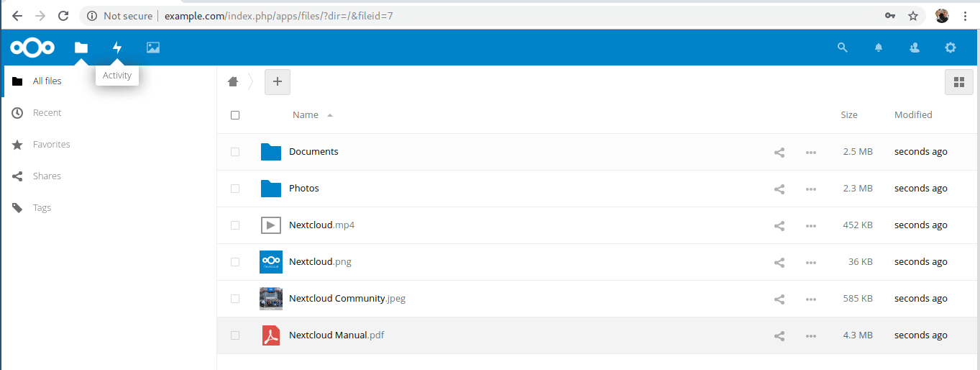
Task: Select the Nextcloud.png checkbox
Action: click(235, 262)
